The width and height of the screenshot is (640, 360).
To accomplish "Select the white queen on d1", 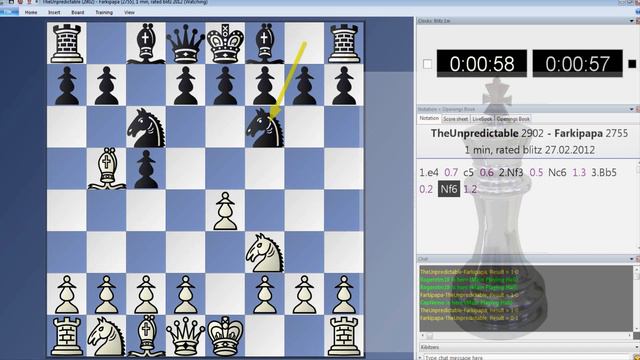I will 185,336.
